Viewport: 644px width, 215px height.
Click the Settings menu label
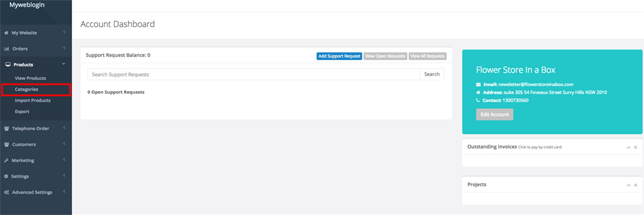pos(20,176)
